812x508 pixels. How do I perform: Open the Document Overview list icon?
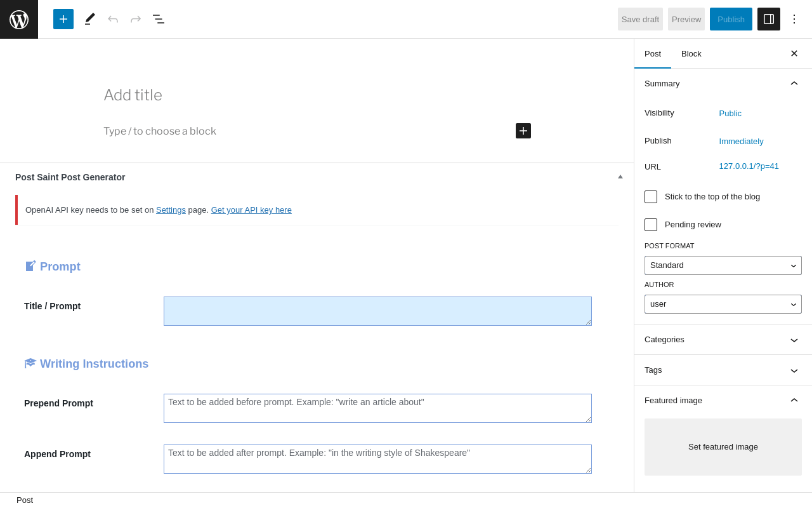coord(159,19)
